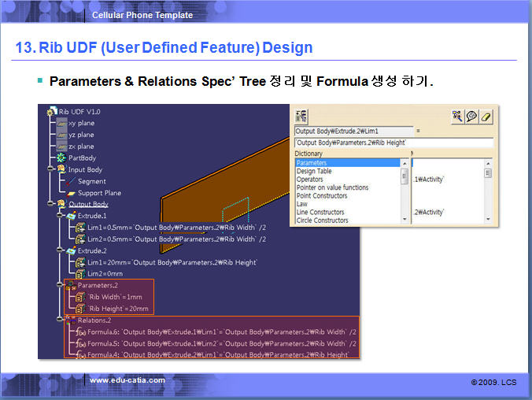Click the wizard link icon beside the eraser
Image resolution: width=532 pixels, height=400 pixels.
coord(457,117)
